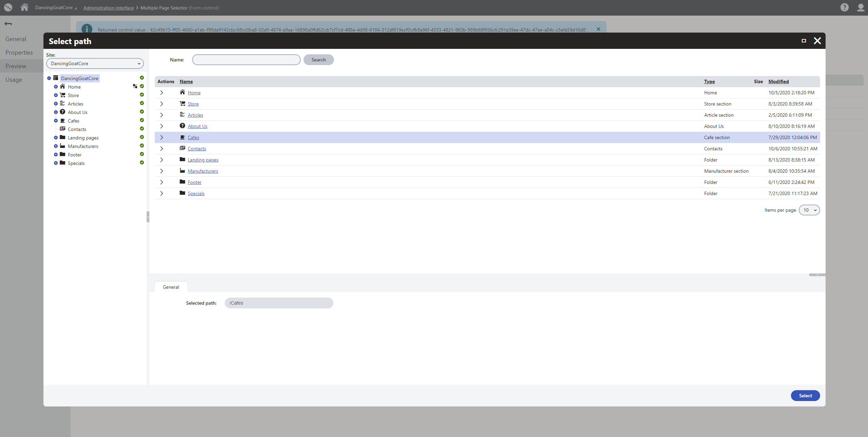
Task: Click the Select button to confirm path
Action: [805, 396]
